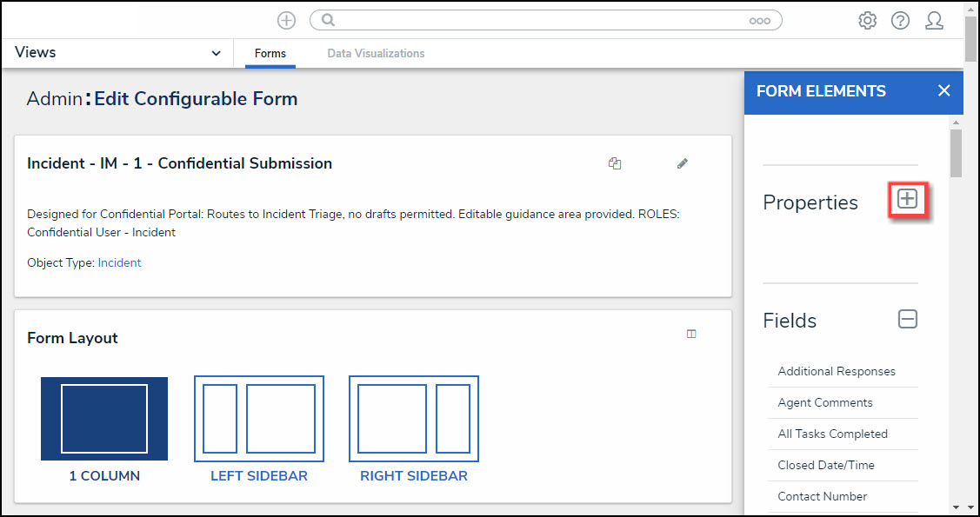Click the copy form icon
This screenshot has width=980, height=517.
(615, 163)
